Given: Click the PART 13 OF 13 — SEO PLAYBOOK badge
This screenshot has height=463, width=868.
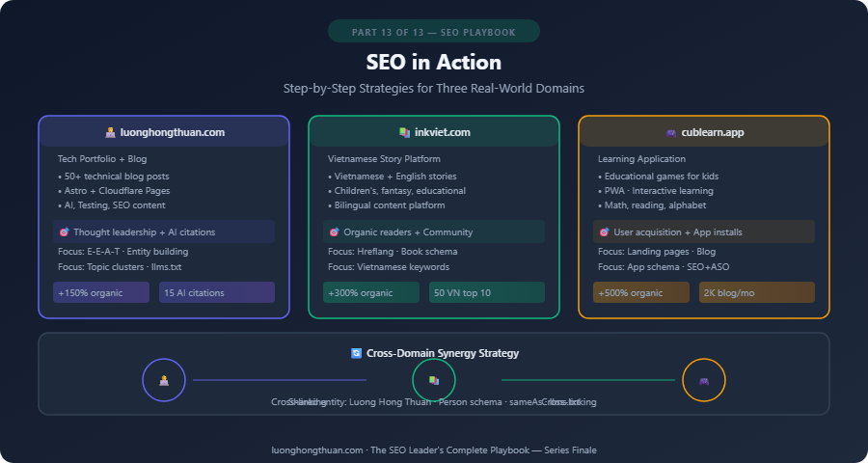Looking at the screenshot, I should [434, 32].
